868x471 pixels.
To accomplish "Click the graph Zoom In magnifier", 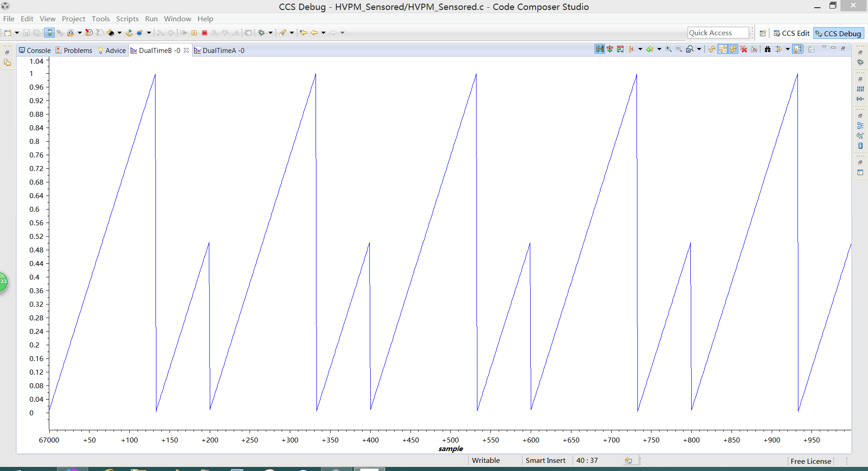I will pyautogui.click(x=669, y=49).
